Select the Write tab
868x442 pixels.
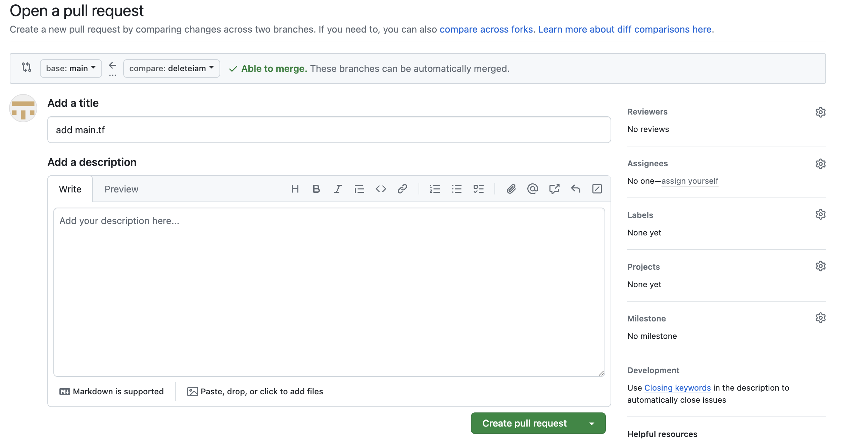tap(70, 189)
